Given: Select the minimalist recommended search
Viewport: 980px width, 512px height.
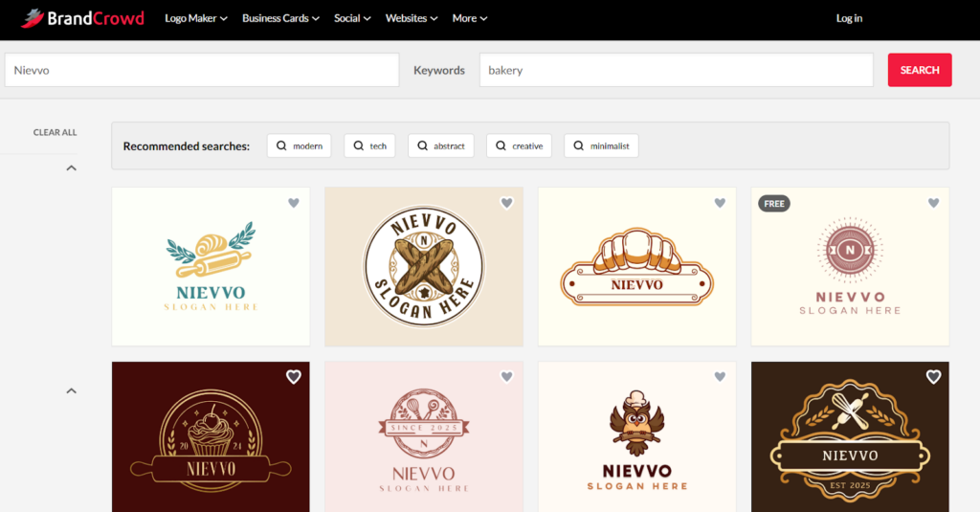Looking at the screenshot, I should tap(601, 146).
